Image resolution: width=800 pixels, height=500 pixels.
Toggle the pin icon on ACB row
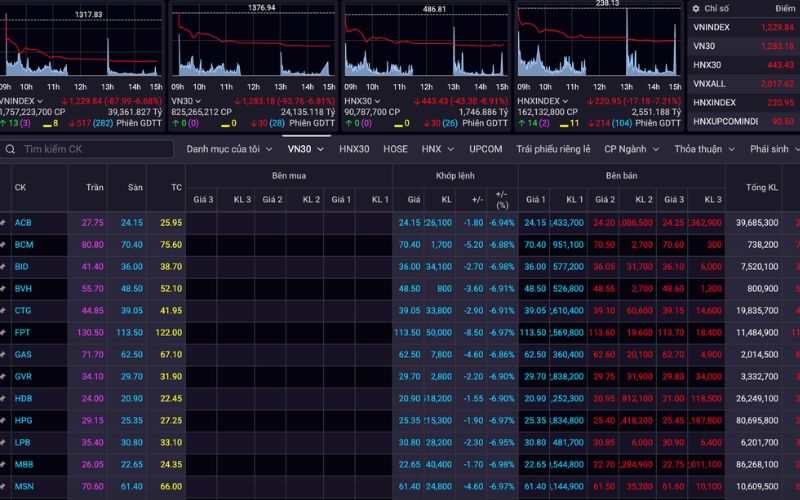tap(3, 222)
